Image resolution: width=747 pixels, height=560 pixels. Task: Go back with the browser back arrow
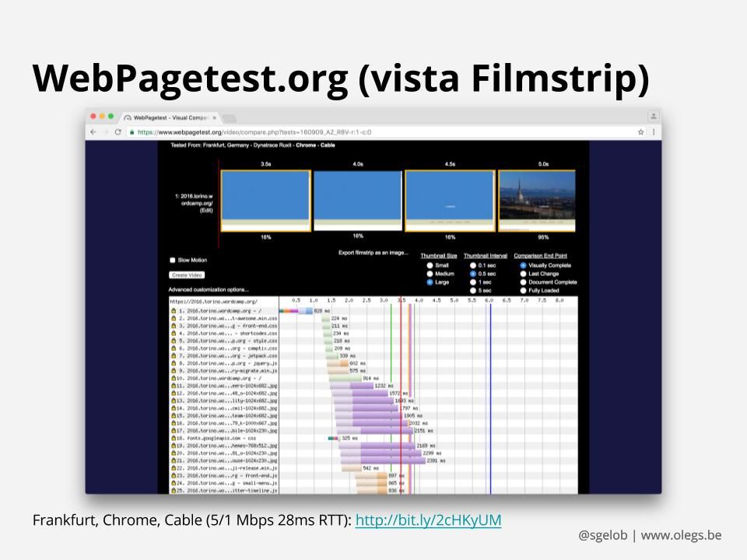point(93,132)
